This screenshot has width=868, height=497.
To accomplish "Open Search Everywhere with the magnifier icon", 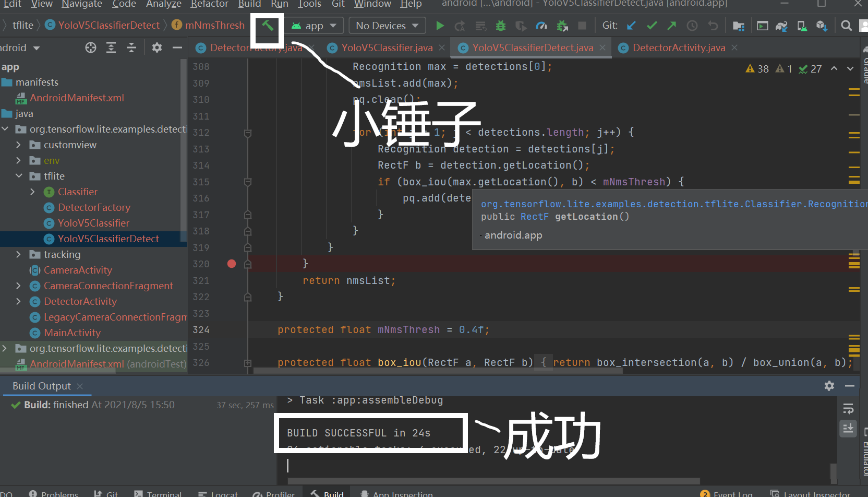I will (x=846, y=25).
